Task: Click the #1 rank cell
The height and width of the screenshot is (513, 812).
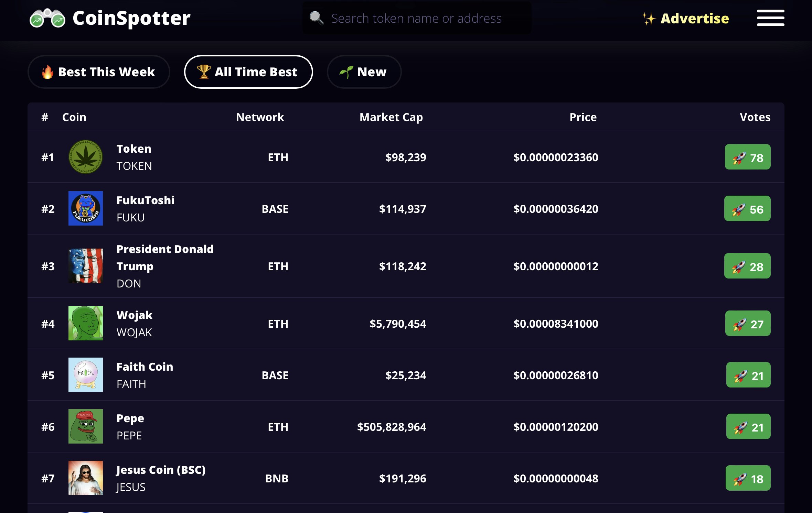Action: (x=48, y=157)
